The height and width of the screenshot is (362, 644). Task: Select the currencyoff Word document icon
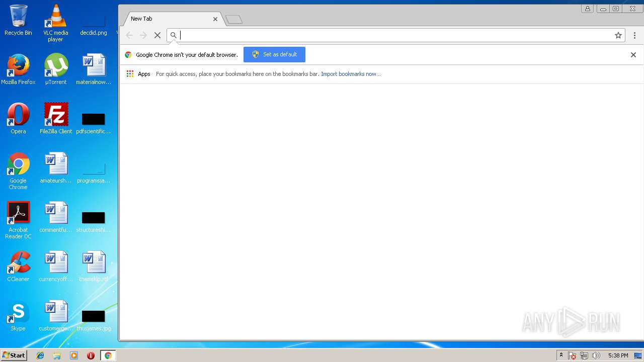(56, 266)
